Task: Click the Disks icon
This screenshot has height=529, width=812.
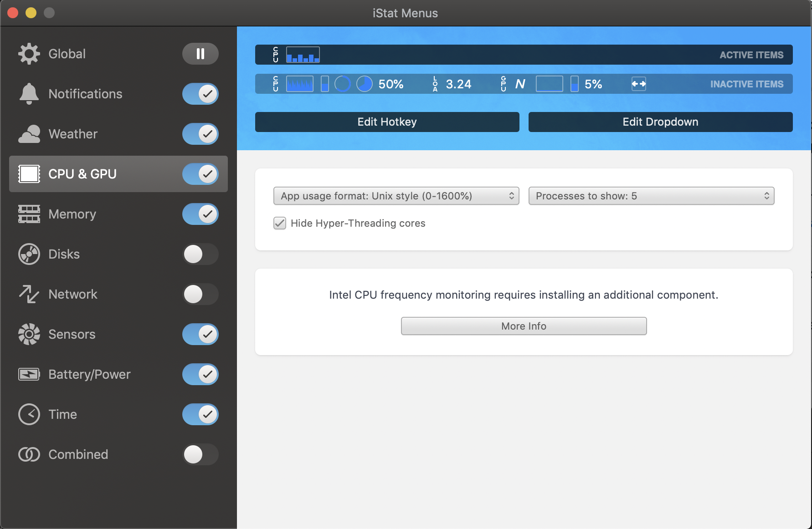Action: coord(29,254)
